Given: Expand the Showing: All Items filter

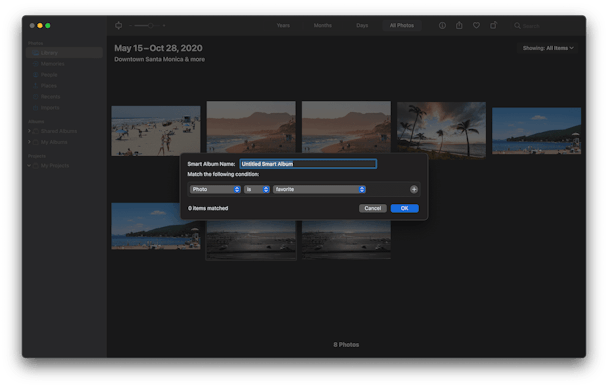Looking at the screenshot, I should (x=548, y=48).
